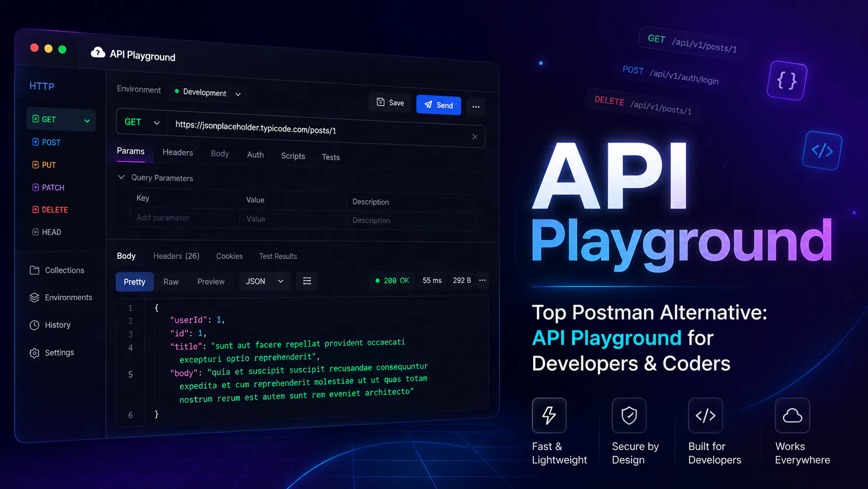Screen dimensions: 868x489
Task: Click the lightning bolt Fast & Lightweight icon
Action: (x=549, y=415)
